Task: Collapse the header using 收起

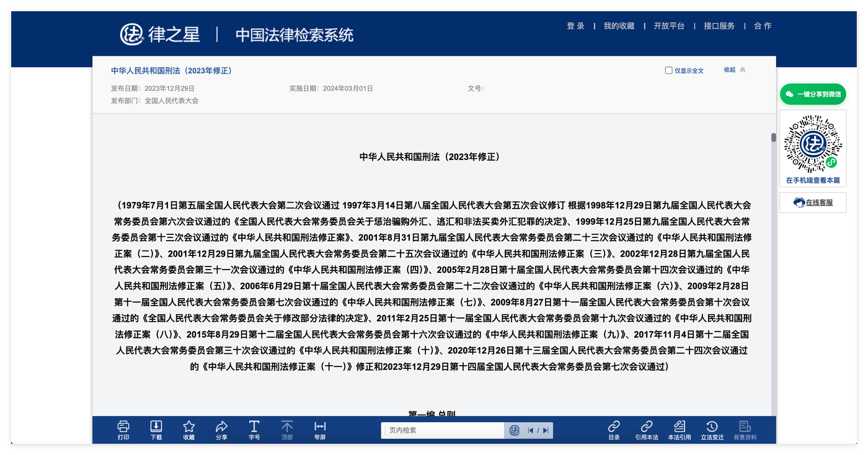Action: (734, 70)
